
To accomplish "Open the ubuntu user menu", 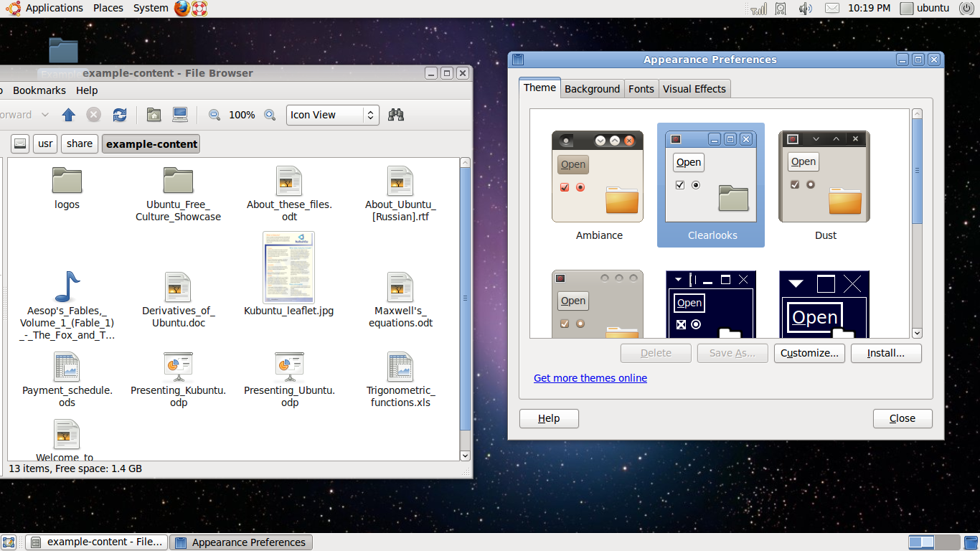I will 925,9.
